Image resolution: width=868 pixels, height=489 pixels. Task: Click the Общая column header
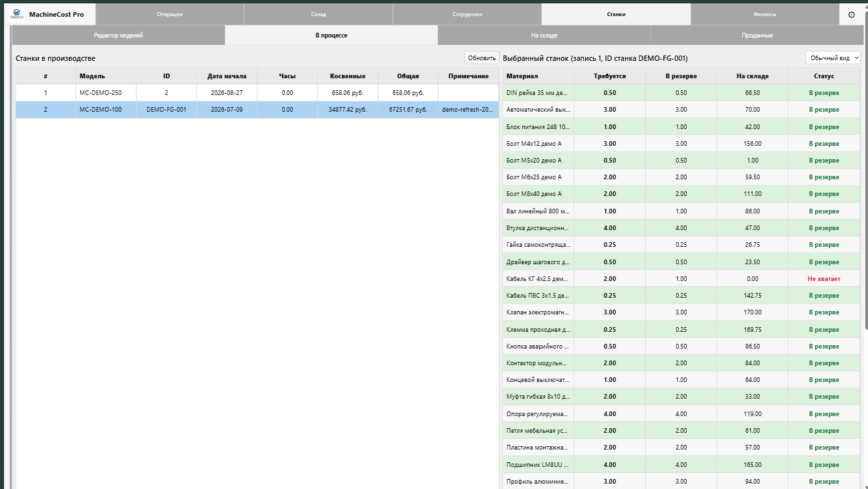(408, 76)
